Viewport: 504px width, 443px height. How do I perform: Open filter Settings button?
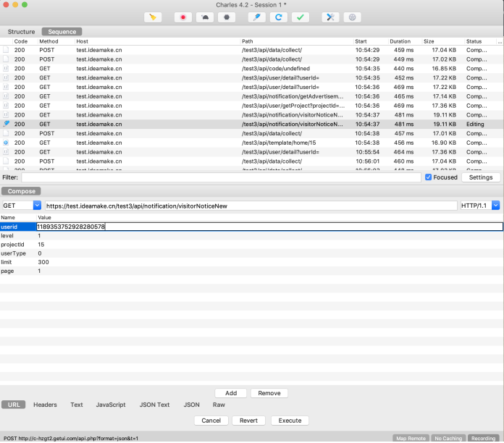tap(481, 177)
